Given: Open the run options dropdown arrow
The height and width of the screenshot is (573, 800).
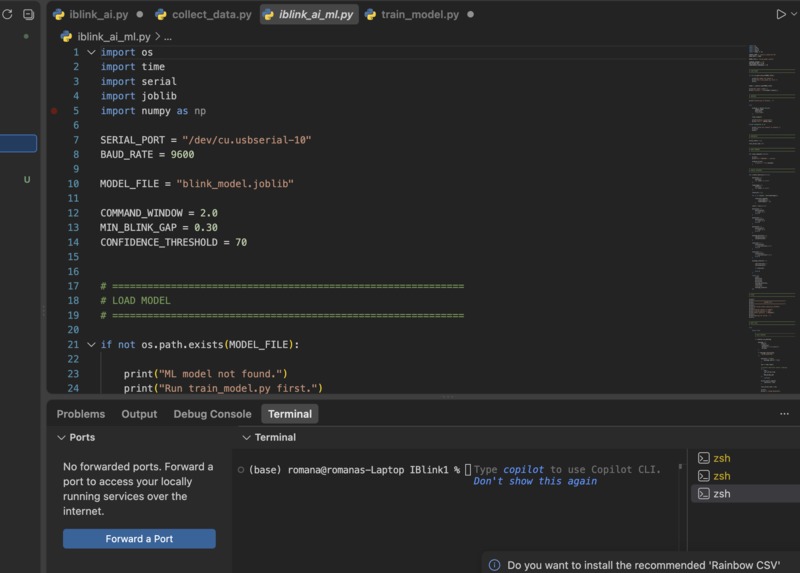Looking at the screenshot, I should click(794, 14).
